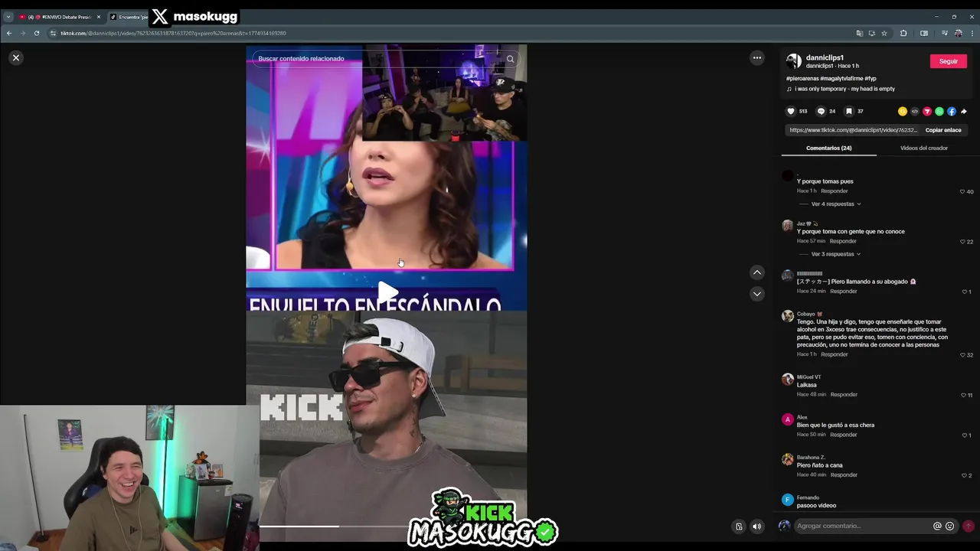
Task: Expand 'Ver 4 respuestas' replies
Action: click(x=835, y=204)
